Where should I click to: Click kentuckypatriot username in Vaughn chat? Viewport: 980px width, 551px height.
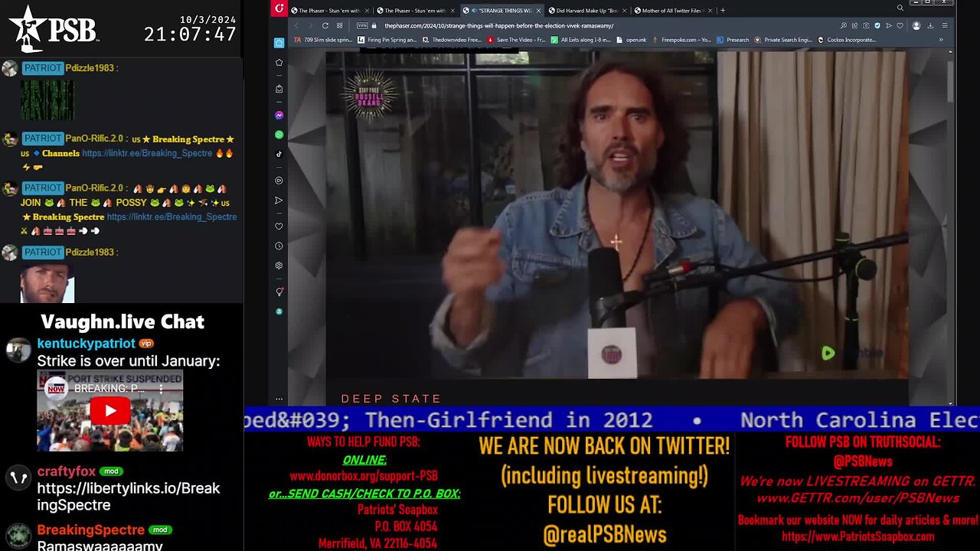[x=86, y=344]
